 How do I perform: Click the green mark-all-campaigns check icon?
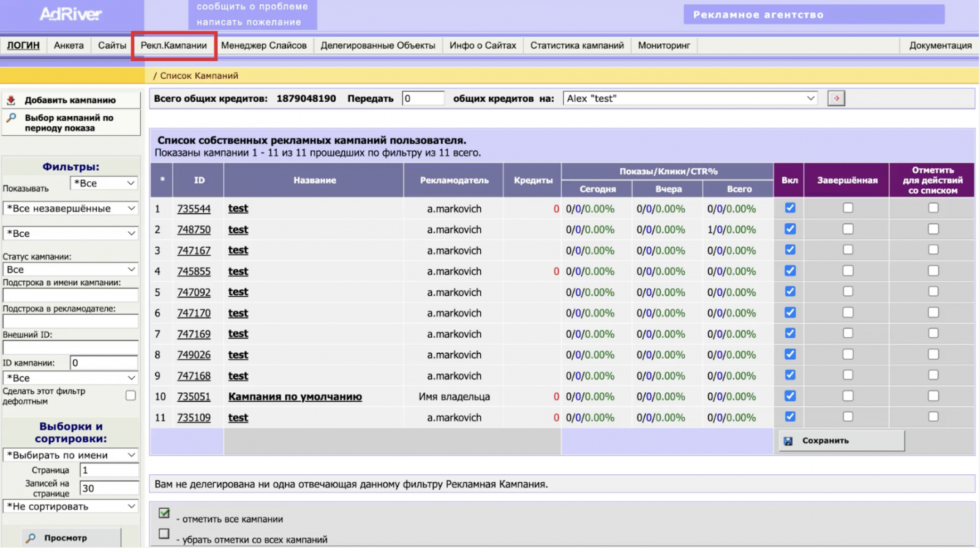(164, 513)
